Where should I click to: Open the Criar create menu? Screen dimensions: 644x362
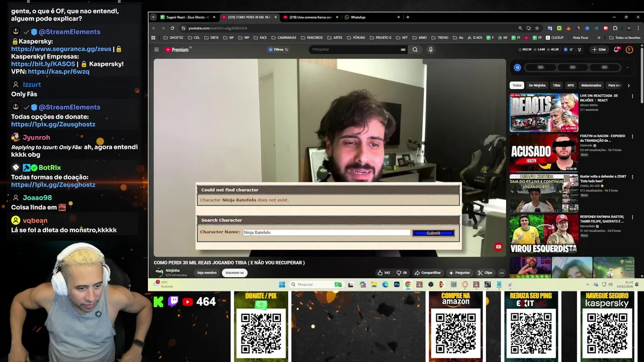point(599,49)
